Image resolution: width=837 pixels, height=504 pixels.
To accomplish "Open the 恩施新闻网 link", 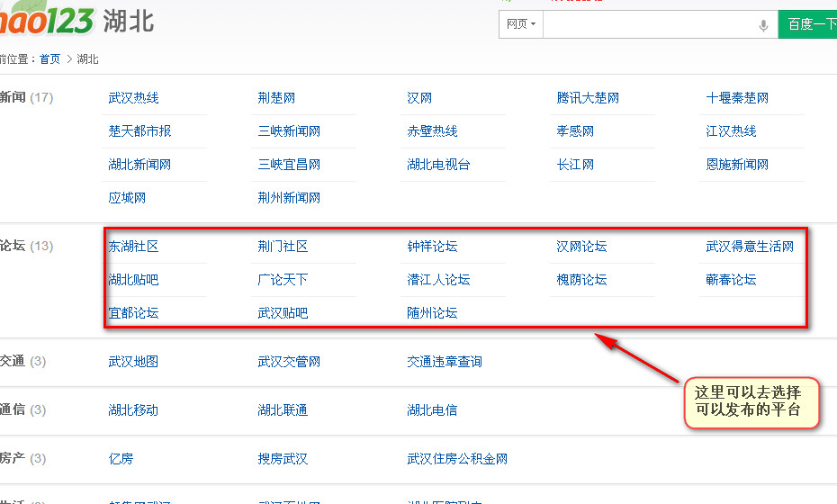I will pos(737,165).
